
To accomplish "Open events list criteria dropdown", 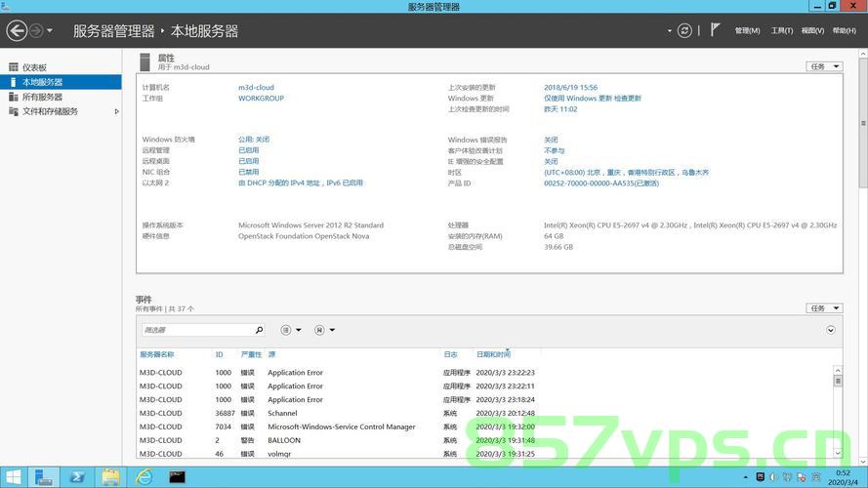I will [291, 330].
